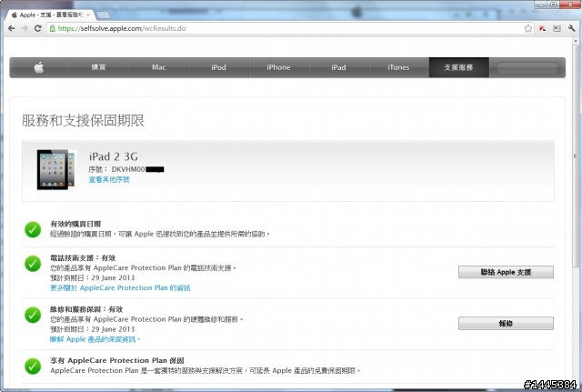Click the 享有 AppleCare Protection Plan 保固 heading
The image size is (582, 392).
click(117, 360)
